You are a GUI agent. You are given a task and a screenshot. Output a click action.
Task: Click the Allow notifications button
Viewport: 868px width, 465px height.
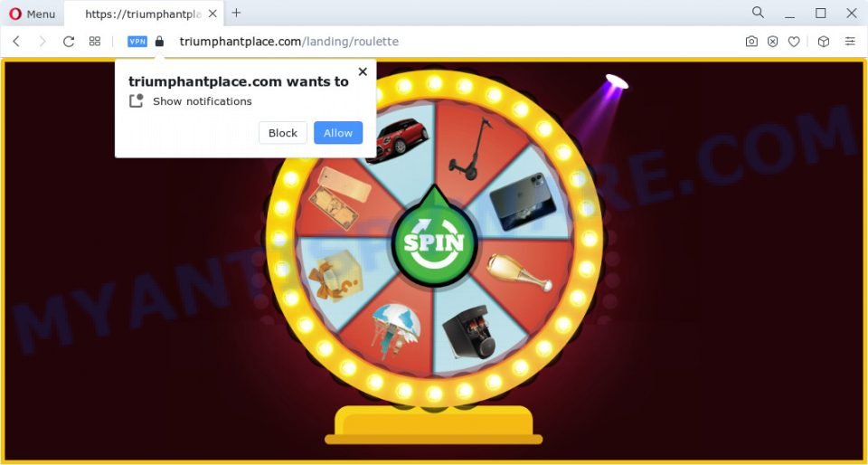coord(338,133)
